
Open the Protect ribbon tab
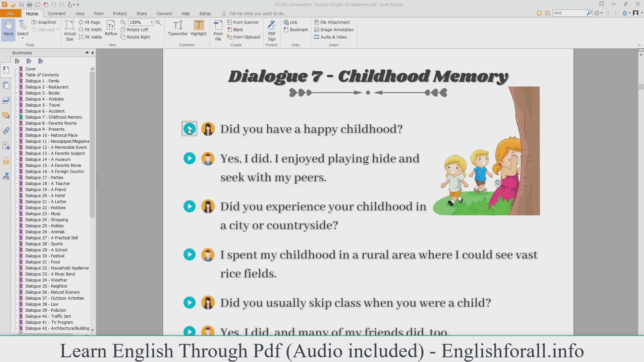click(x=120, y=13)
